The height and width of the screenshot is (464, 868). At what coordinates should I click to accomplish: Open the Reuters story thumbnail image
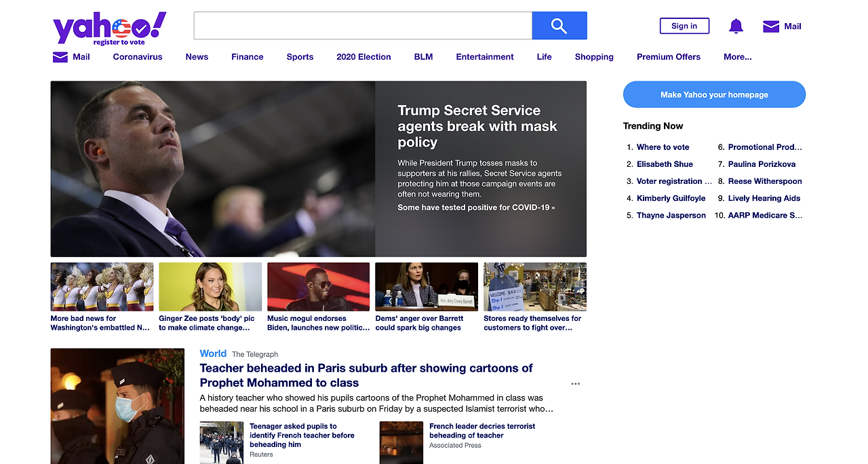[222, 442]
